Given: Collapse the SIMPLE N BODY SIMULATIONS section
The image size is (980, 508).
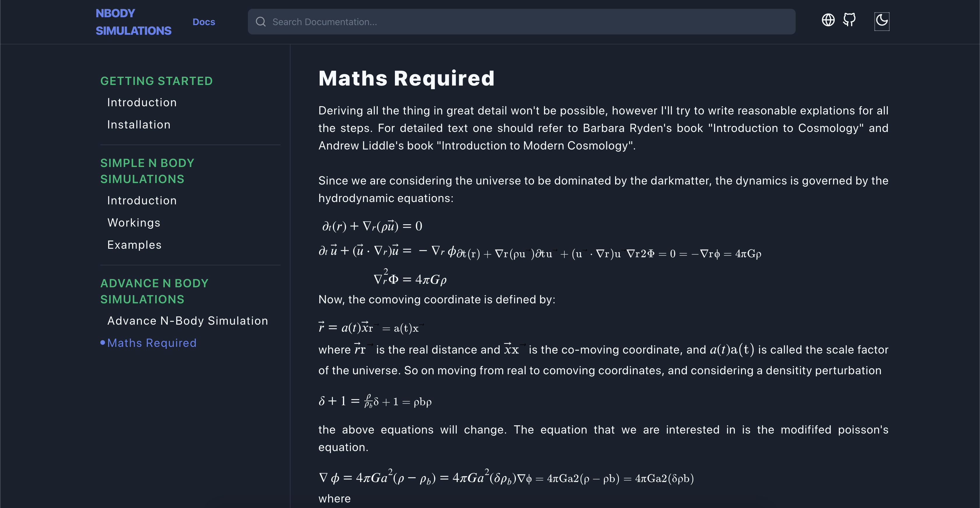Looking at the screenshot, I should click(x=148, y=171).
